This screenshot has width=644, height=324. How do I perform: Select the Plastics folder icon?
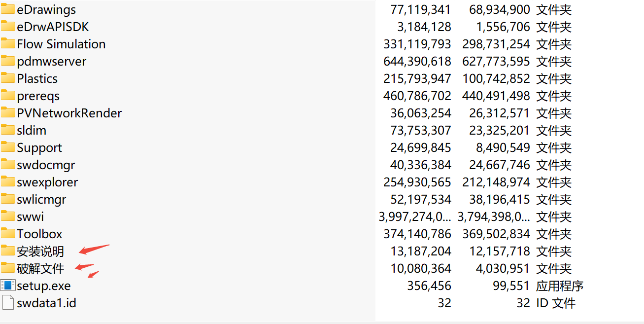pos(8,78)
